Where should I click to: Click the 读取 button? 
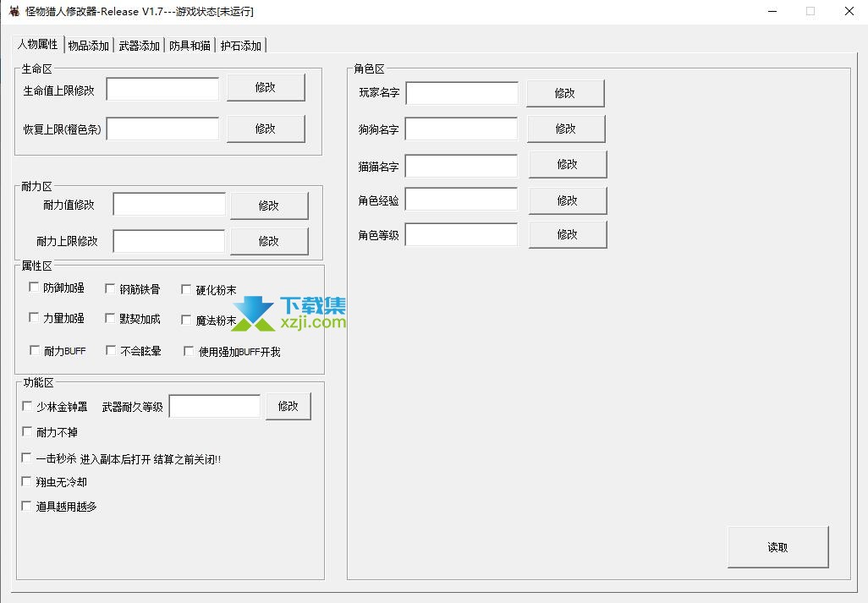(777, 547)
